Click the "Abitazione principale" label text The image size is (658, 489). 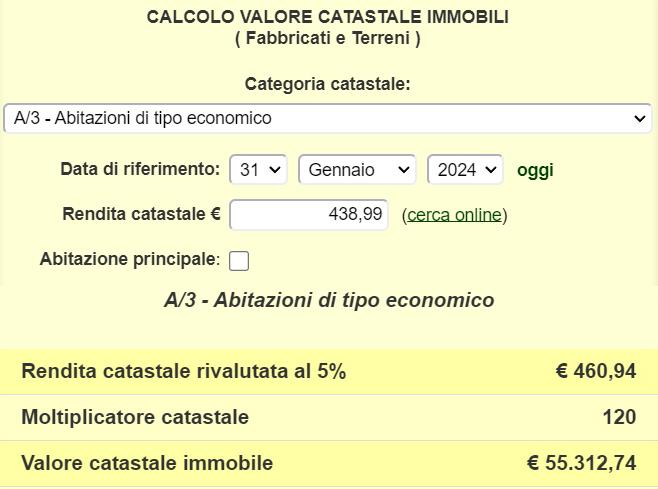pyautogui.click(x=129, y=260)
